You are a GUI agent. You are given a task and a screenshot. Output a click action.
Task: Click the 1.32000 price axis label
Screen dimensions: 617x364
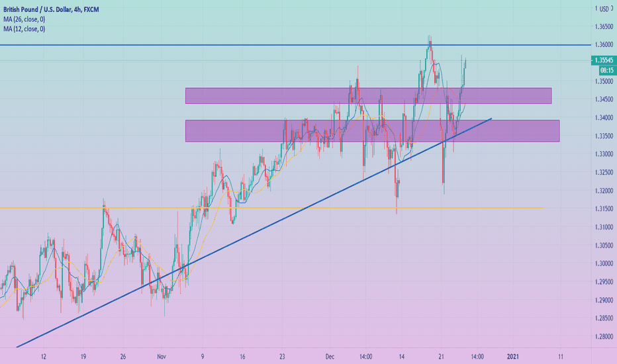coord(604,191)
